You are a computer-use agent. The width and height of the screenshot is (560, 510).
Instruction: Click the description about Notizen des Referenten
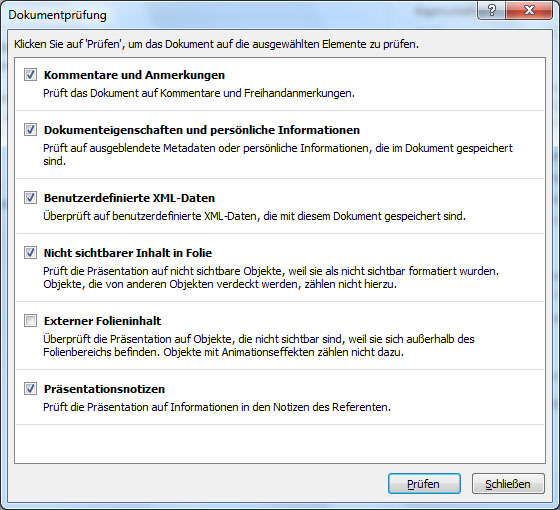click(217, 407)
